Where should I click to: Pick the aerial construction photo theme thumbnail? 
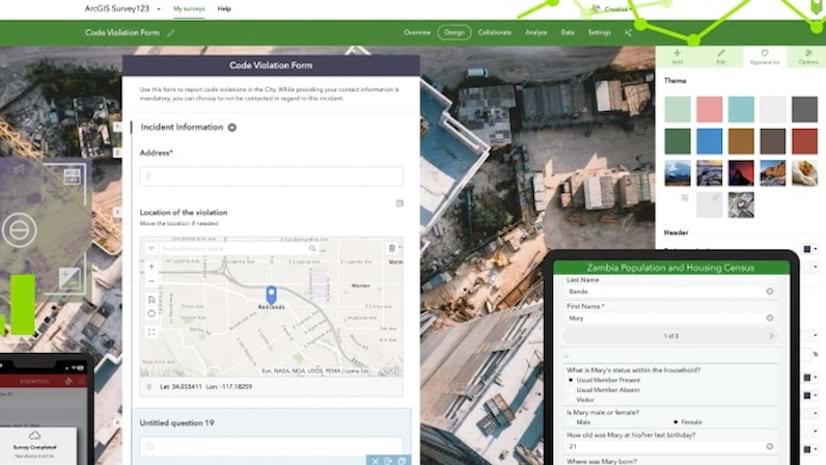pos(741,205)
